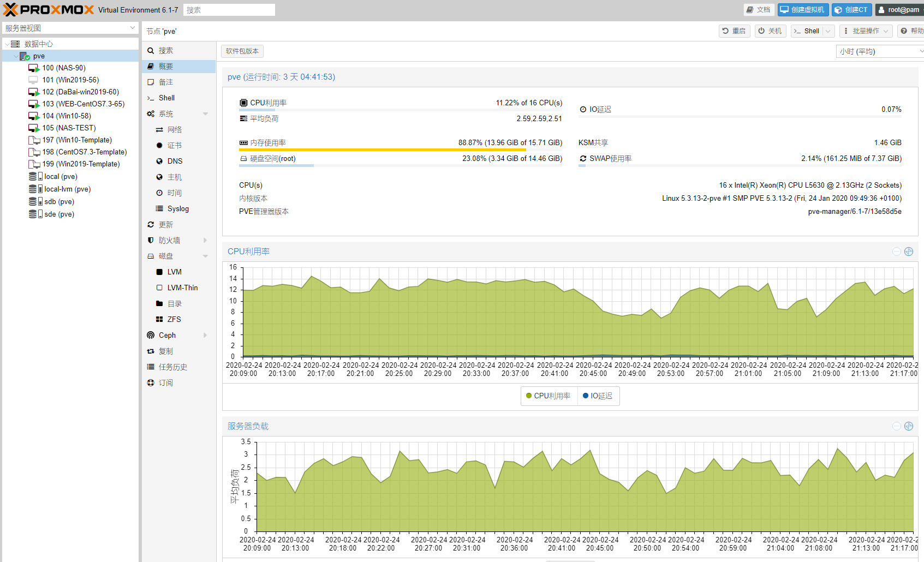This screenshot has width=924, height=562.
Task: Expand the 防火墙 submenu arrow
Action: pos(205,241)
